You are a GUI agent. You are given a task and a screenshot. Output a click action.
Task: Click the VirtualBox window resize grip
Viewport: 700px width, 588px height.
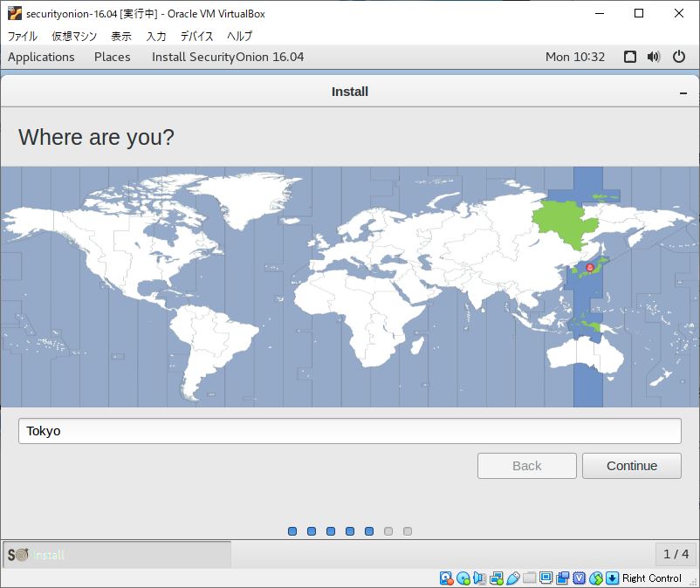coord(694,582)
